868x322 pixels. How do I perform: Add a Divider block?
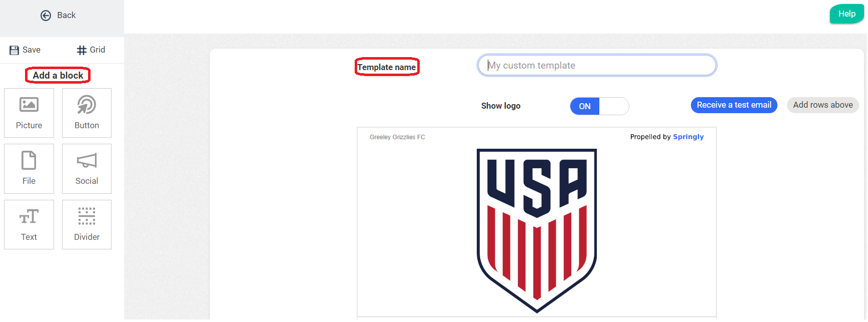coord(87,225)
